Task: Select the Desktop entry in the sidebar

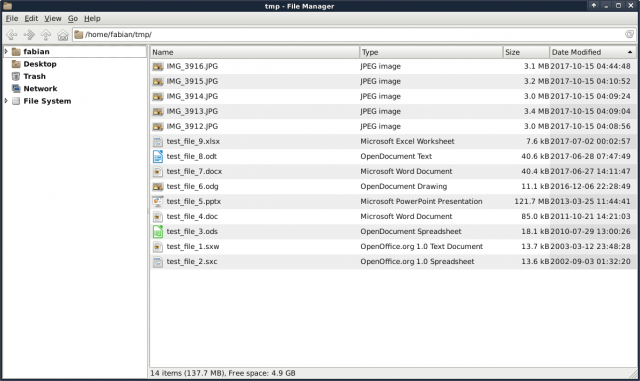Action: click(x=40, y=64)
